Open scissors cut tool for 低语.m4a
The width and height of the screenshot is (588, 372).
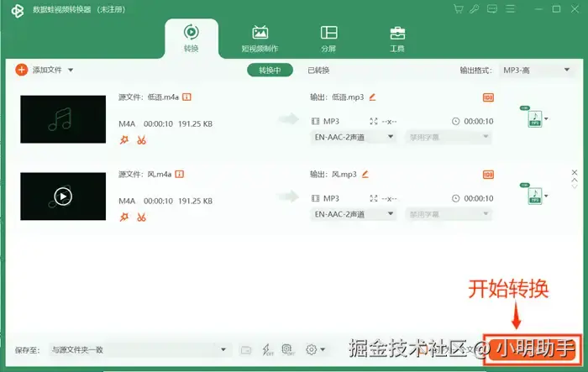[x=141, y=140]
